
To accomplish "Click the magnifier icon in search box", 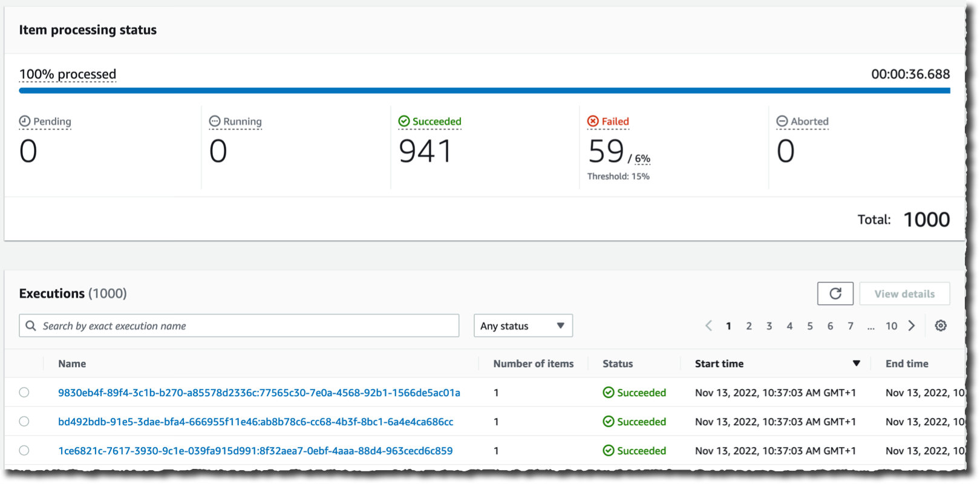I will pos(31,325).
